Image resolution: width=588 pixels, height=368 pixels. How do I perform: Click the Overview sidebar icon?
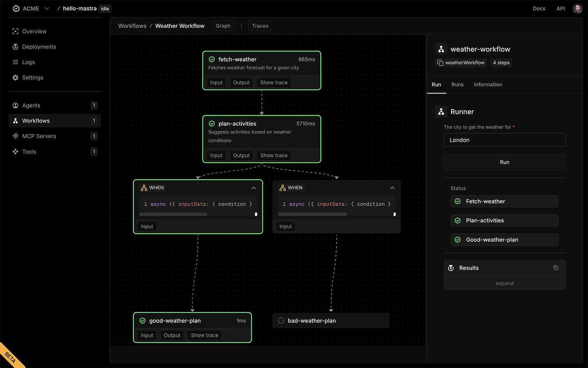(16, 32)
